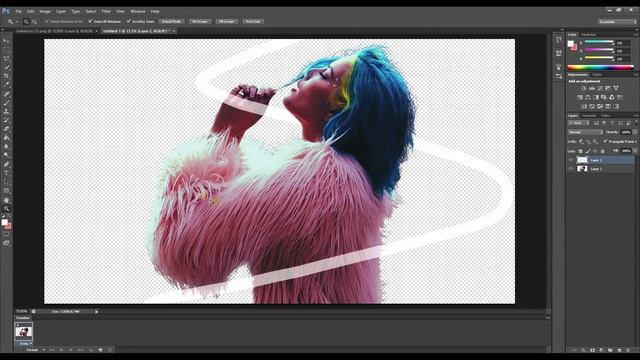
Task: Click the Fill Screen button
Action: click(x=227, y=21)
